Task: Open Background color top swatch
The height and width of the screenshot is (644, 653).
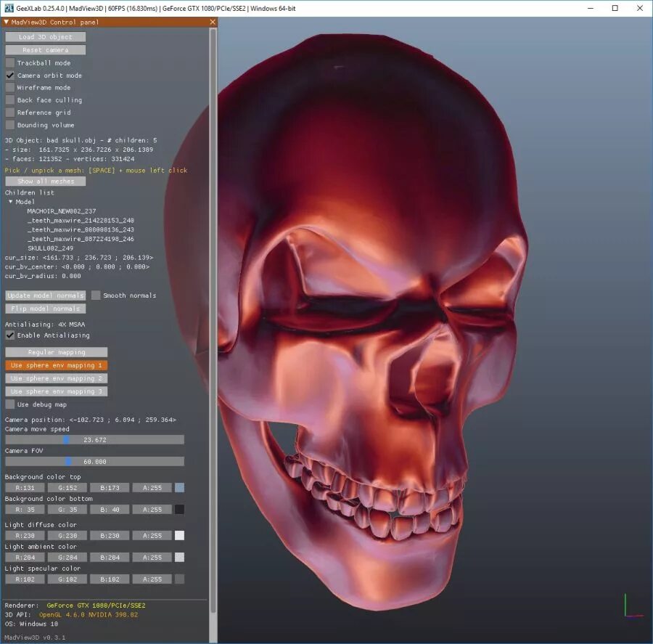Action: tap(179, 488)
